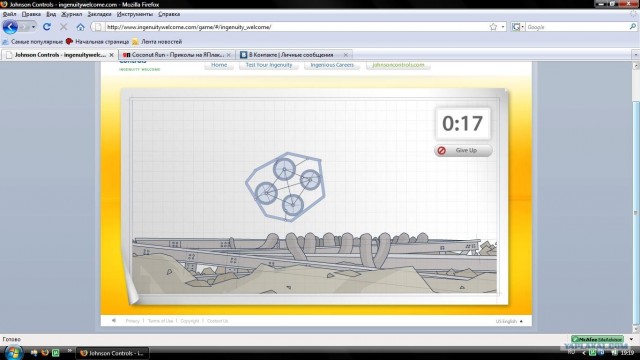The width and height of the screenshot is (640, 360).
Task: Open the Лента новостей bookmark
Action: pos(157,42)
